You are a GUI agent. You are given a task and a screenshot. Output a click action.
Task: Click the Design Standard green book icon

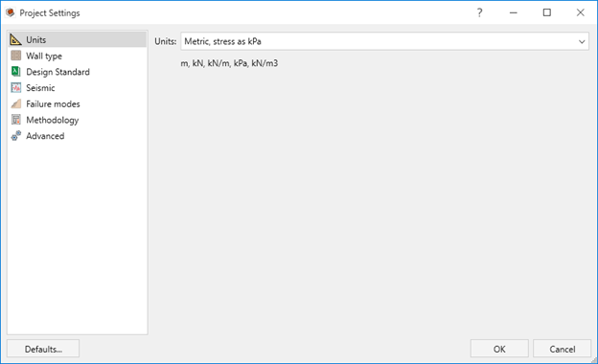pos(16,72)
